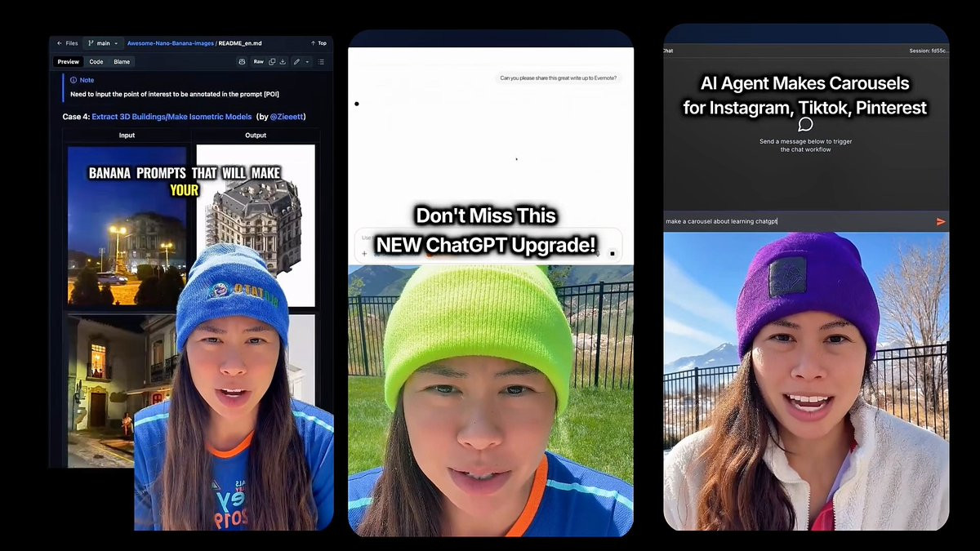This screenshot has height=551, width=980.
Task: Click the Need to input POI note text
Action: pos(175,95)
